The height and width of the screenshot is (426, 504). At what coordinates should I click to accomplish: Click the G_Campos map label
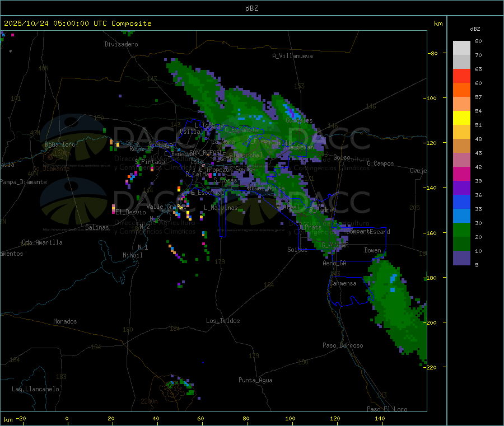point(381,163)
